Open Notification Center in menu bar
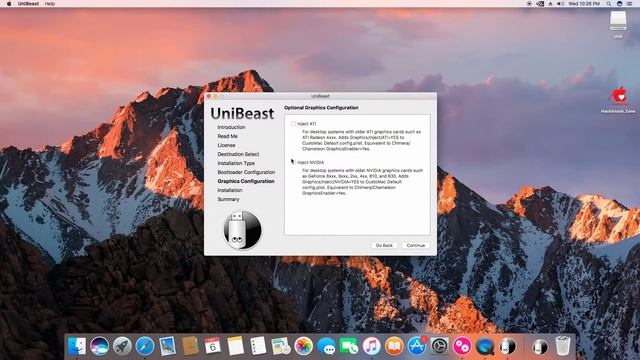640x360 pixels. click(630, 4)
